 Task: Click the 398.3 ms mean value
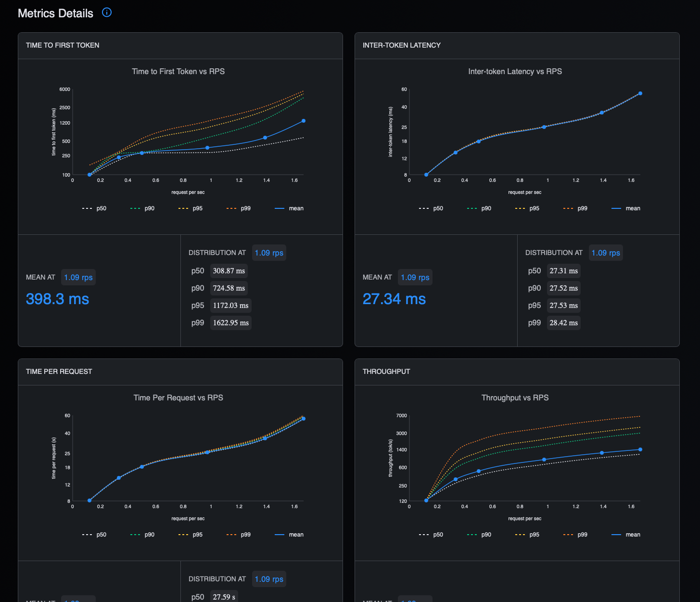pyautogui.click(x=57, y=299)
